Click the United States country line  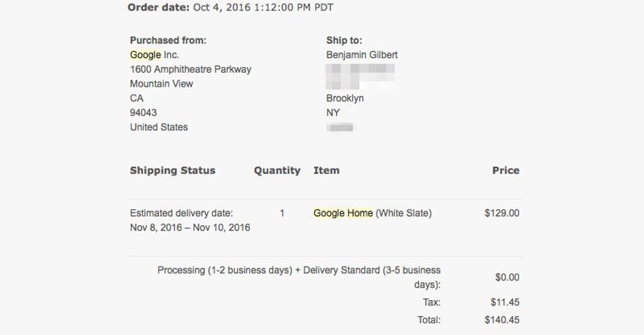pyautogui.click(x=159, y=127)
